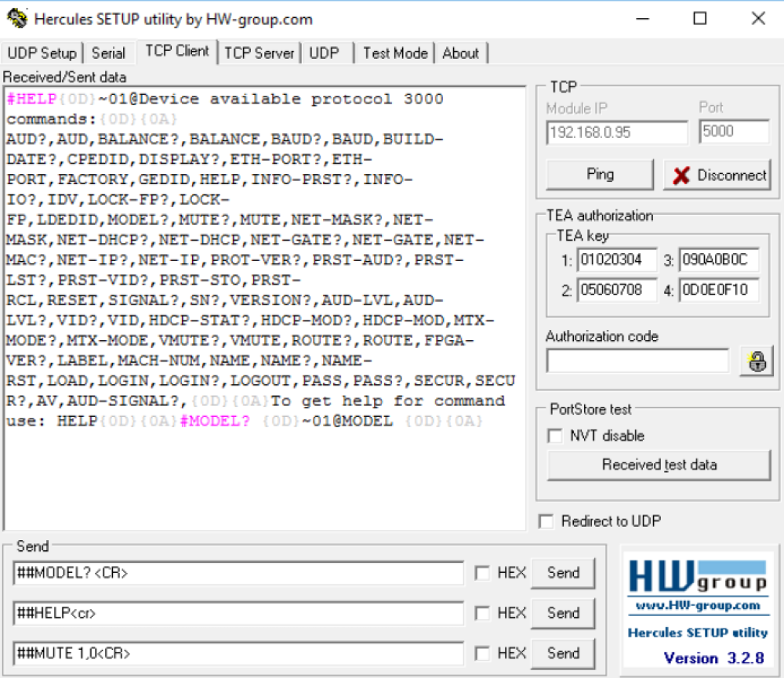Close the Hercules SETUP utility window

(x=758, y=19)
